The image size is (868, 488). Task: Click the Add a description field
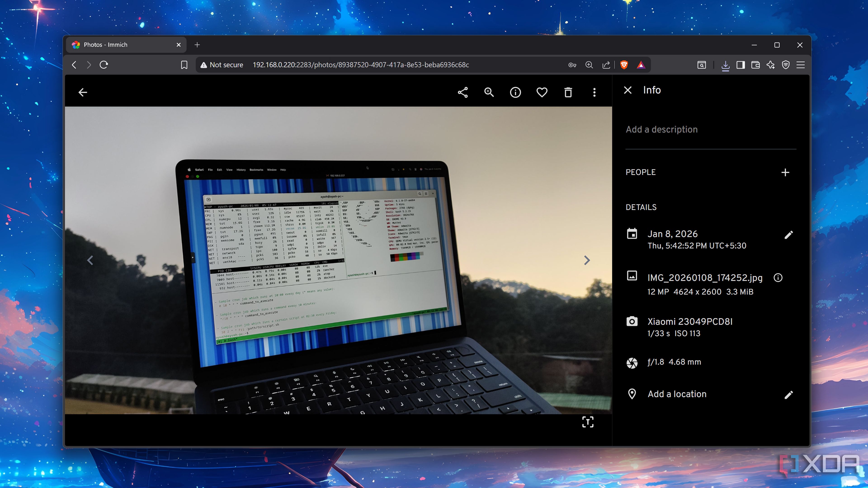point(711,130)
